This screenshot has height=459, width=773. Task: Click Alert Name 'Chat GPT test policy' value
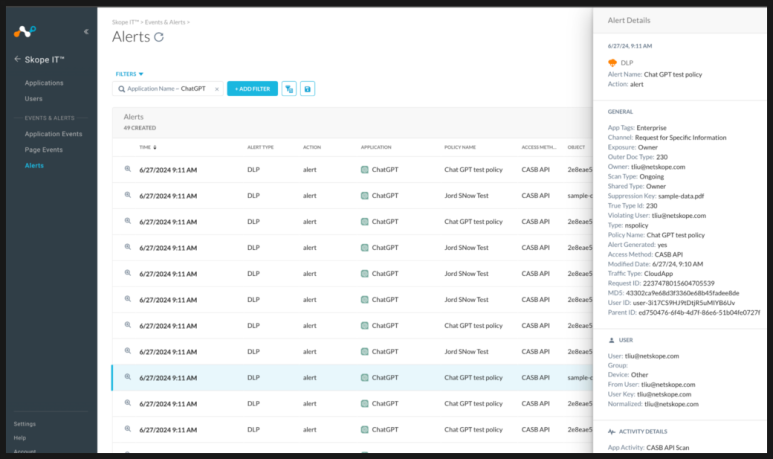(x=673, y=74)
